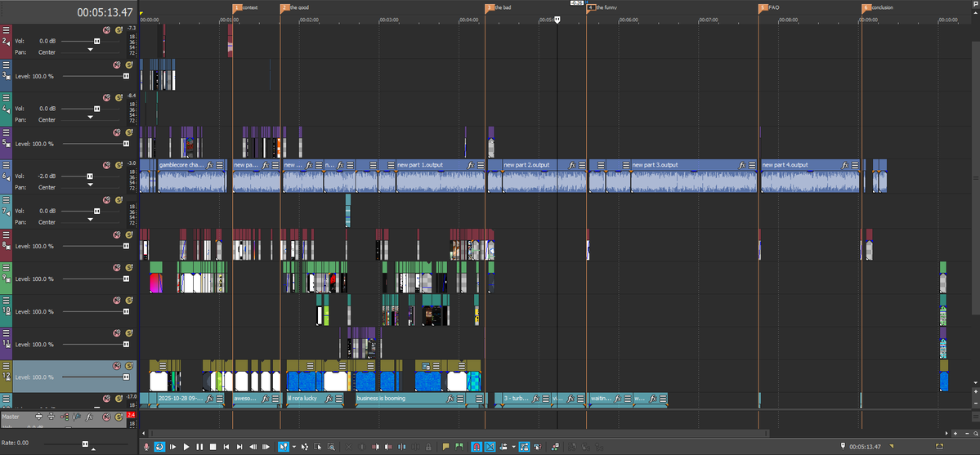Mute audio track 2
980x455 pixels.
pos(107,30)
